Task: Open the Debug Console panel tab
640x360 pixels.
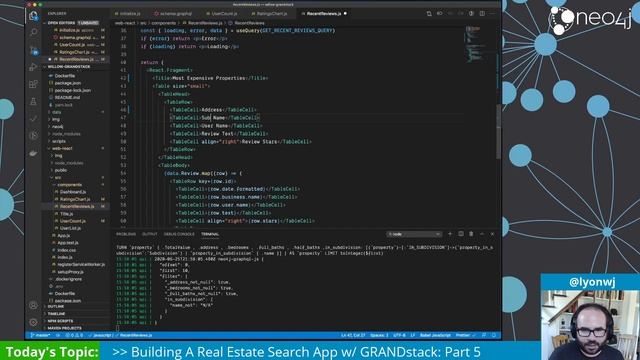Action: point(179,234)
